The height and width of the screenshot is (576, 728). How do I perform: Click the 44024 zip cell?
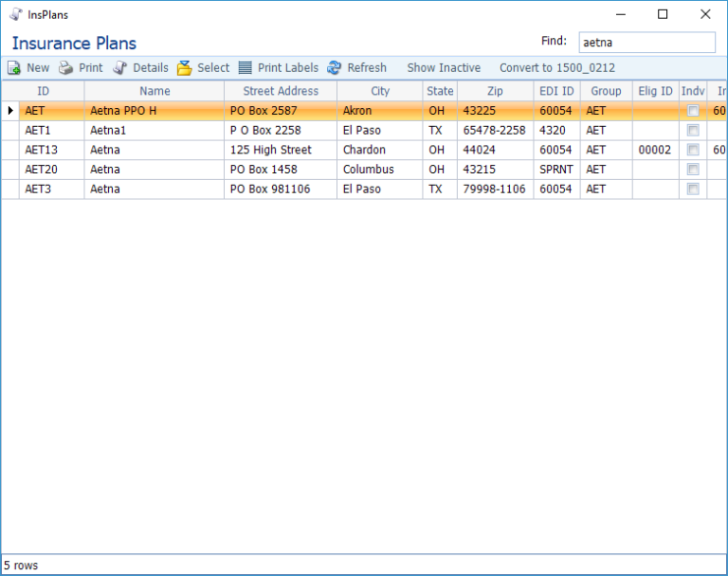496,150
